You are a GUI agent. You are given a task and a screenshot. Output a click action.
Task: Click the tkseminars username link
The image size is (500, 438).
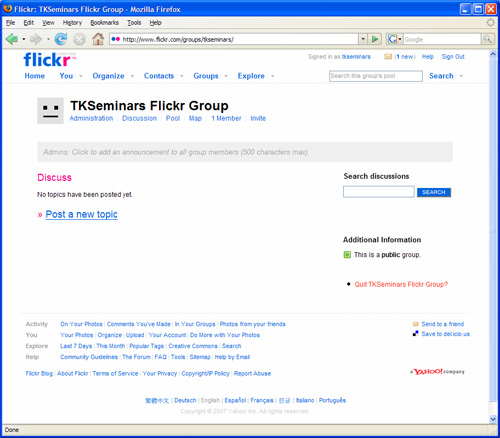[x=356, y=57]
